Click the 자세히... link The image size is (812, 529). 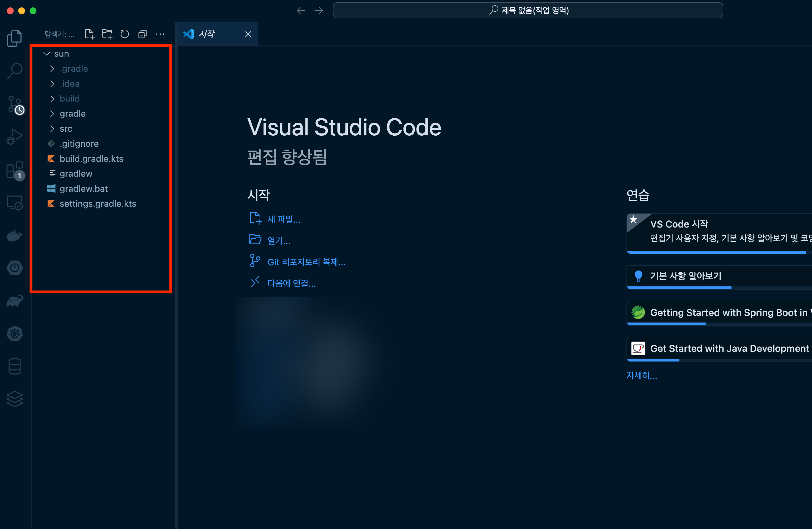(x=641, y=375)
